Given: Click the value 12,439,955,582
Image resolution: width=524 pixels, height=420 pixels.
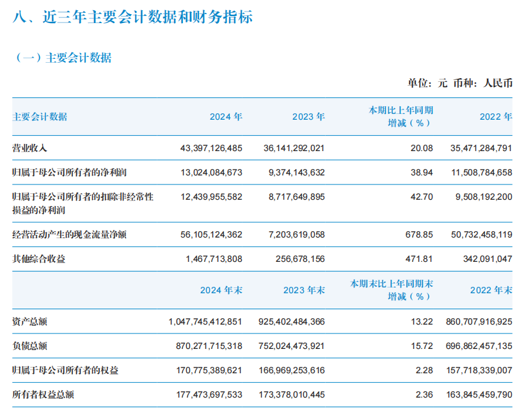Looking at the screenshot, I should [212, 197].
